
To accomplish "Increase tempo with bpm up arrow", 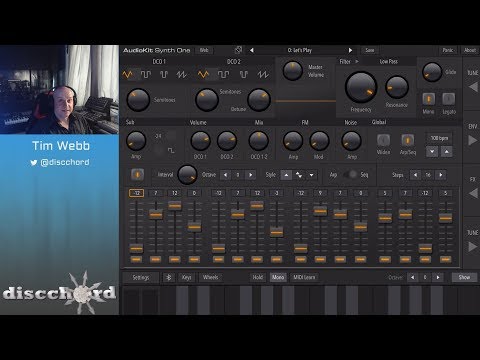I will (447, 152).
